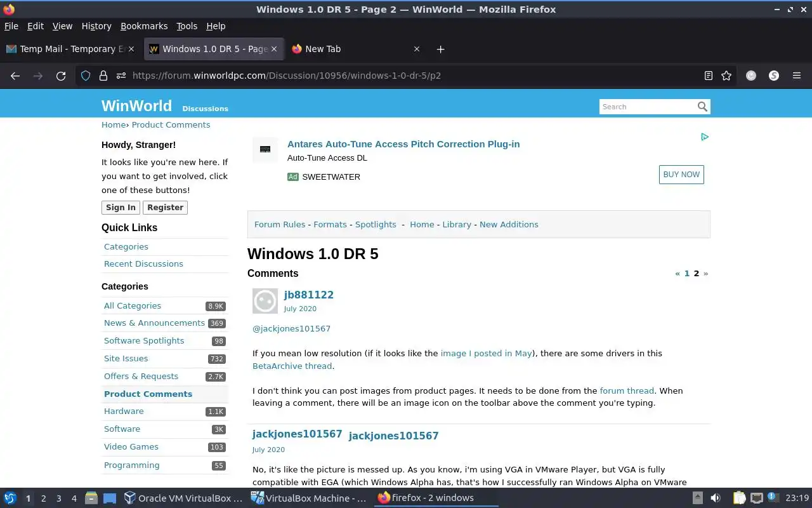The width and height of the screenshot is (812, 508).
Task: Click the WinWorld site logo
Action: point(136,105)
